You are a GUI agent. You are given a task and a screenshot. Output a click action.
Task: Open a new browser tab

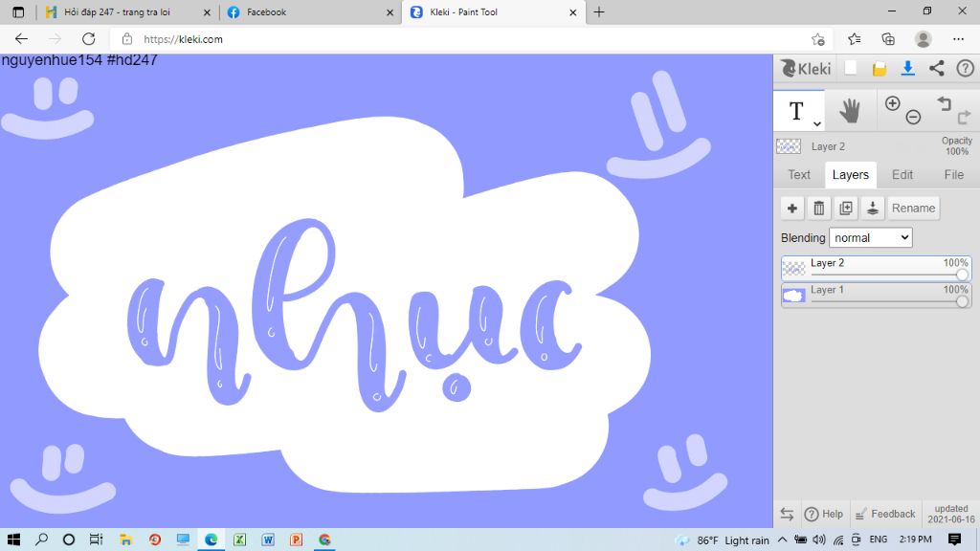(x=599, y=11)
